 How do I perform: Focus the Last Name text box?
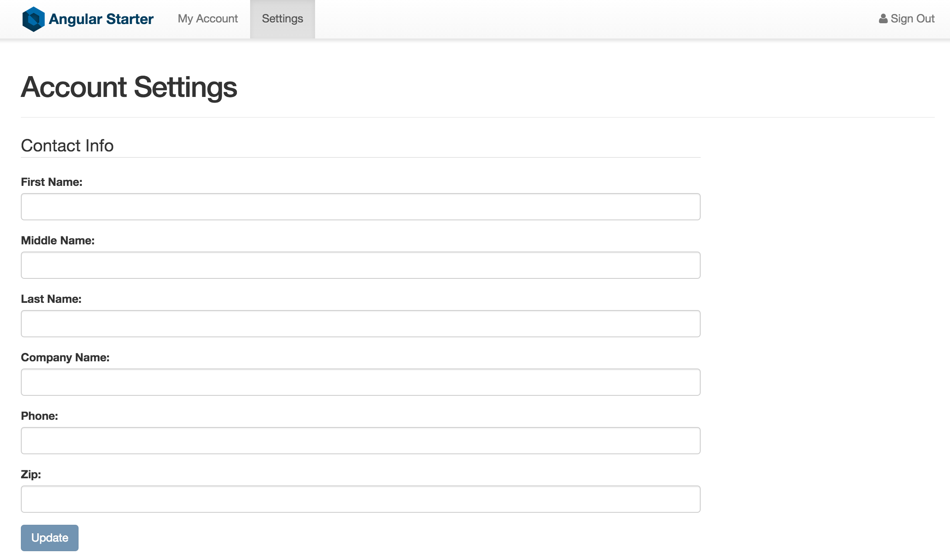[360, 324]
